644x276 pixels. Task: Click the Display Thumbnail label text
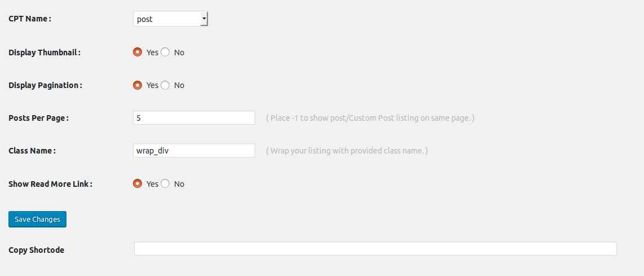[x=45, y=52]
